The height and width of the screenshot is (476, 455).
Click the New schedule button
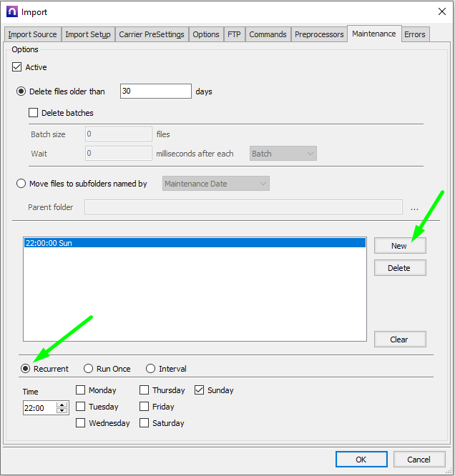coord(399,246)
